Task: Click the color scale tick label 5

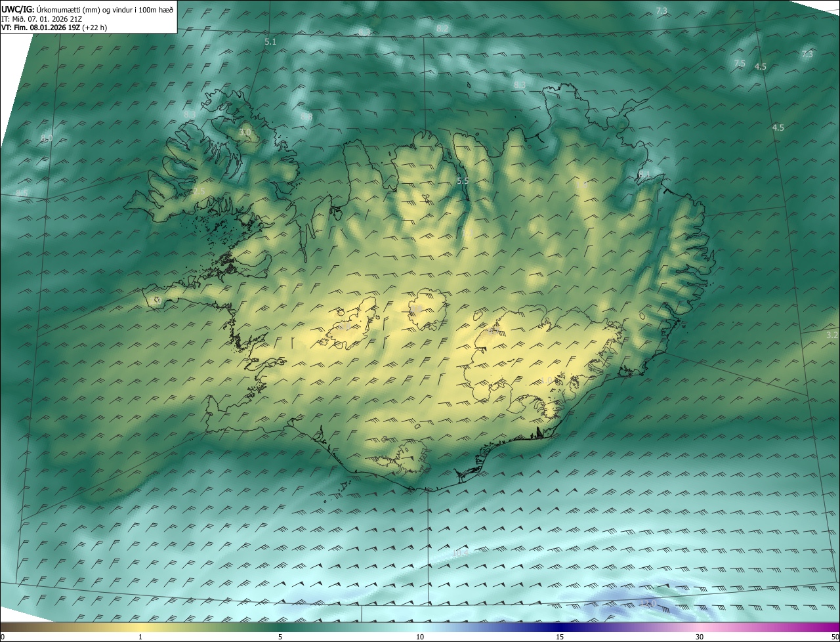Action: [x=280, y=637]
